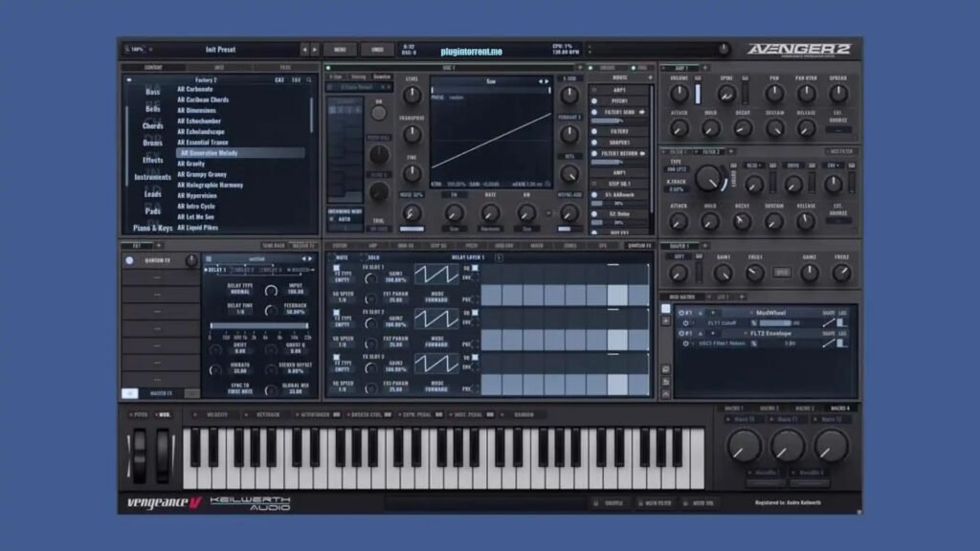Toggle FX SLOT 1 SQ checkbox
The height and width of the screenshot is (551, 980).
pos(475,268)
